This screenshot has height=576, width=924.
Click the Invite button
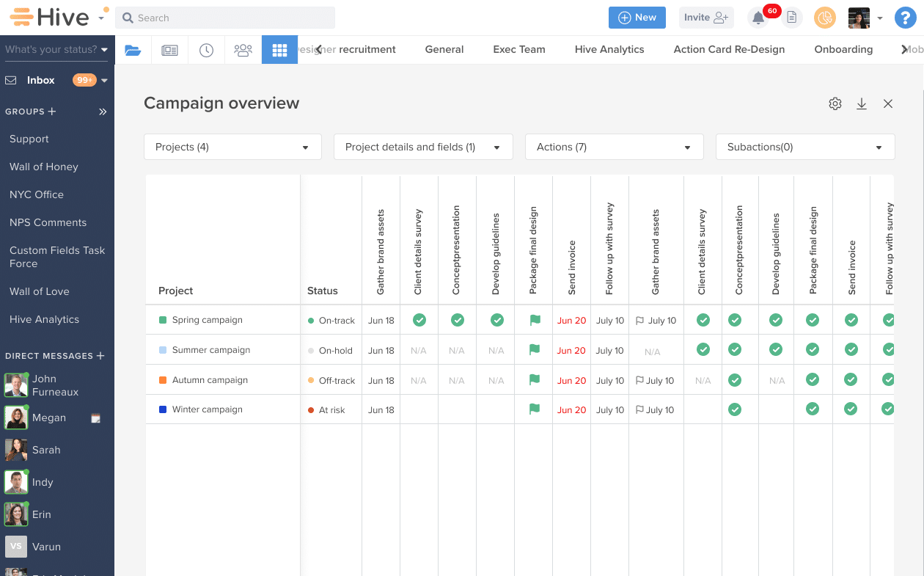(x=706, y=18)
